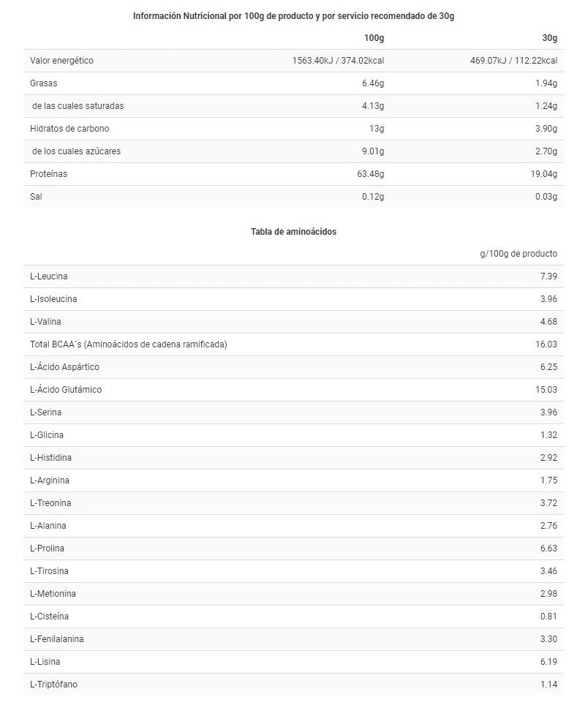
Task: Select the 63.48g protein value
Action: click(372, 174)
